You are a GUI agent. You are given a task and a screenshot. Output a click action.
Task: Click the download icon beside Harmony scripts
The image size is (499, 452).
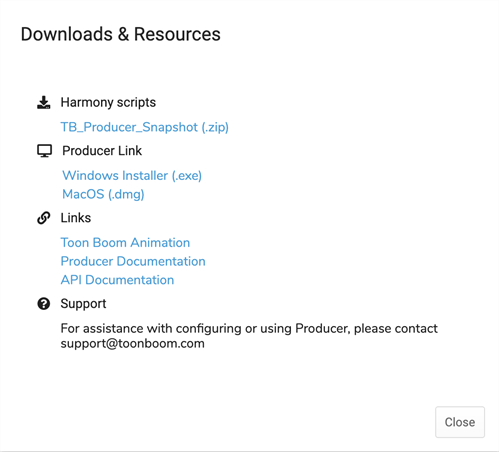pyautogui.click(x=44, y=102)
